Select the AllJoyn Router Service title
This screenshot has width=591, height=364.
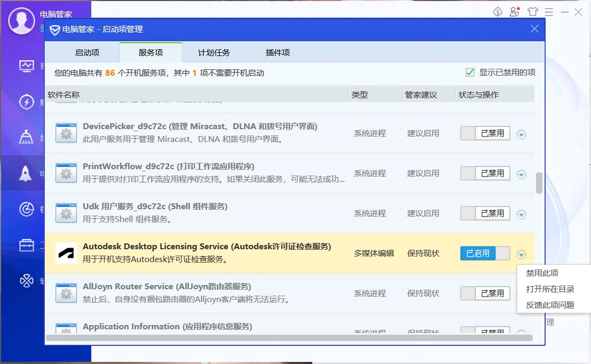[167, 287]
